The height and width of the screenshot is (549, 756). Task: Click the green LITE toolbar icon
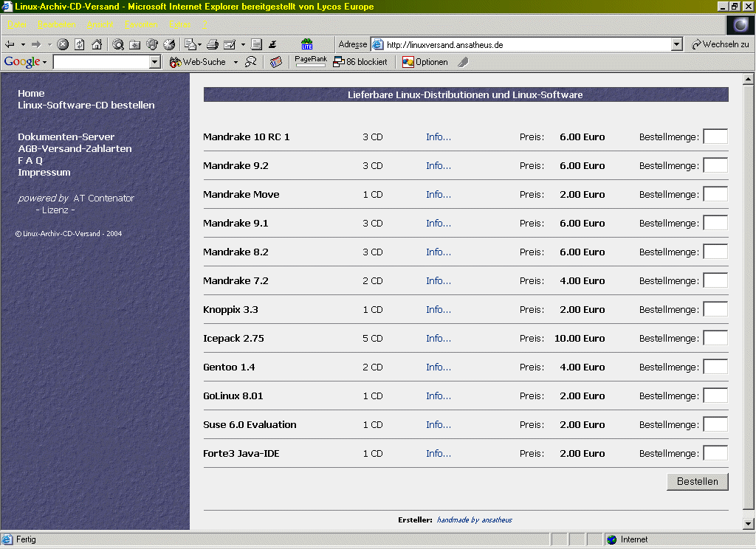(x=306, y=44)
